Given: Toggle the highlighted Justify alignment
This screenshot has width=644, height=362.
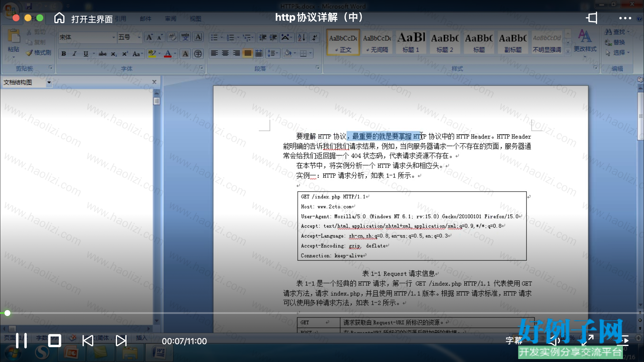Looking at the screenshot, I should point(248,53).
